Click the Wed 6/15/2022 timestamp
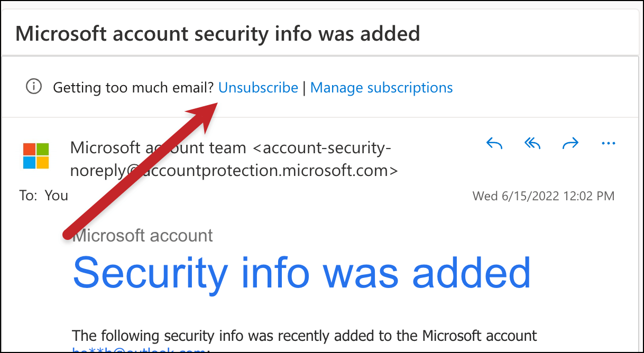644x353 pixels. point(543,197)
